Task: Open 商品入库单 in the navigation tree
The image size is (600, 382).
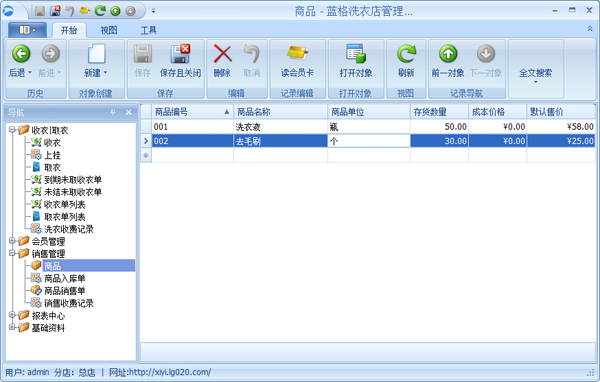Action: [64, 278]
